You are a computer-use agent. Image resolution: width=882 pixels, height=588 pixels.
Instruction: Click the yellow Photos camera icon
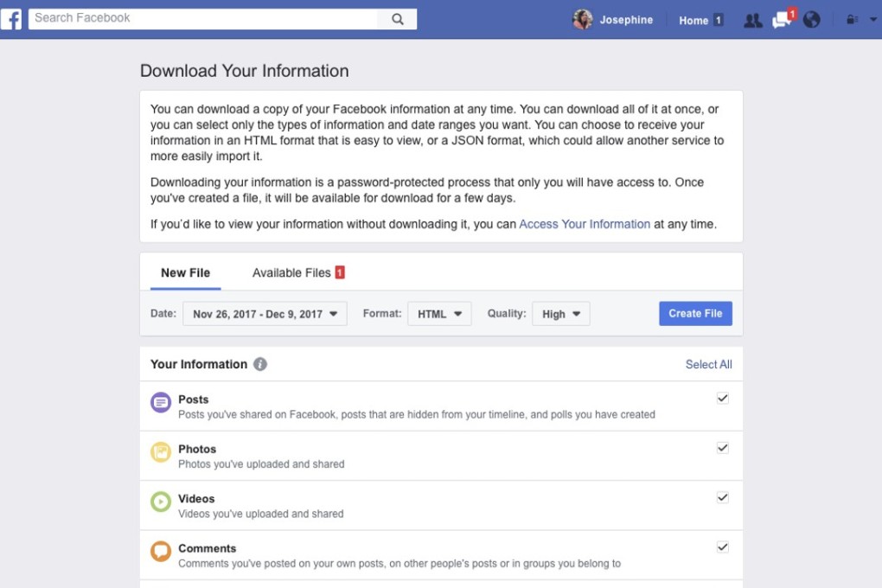(160, 451)
